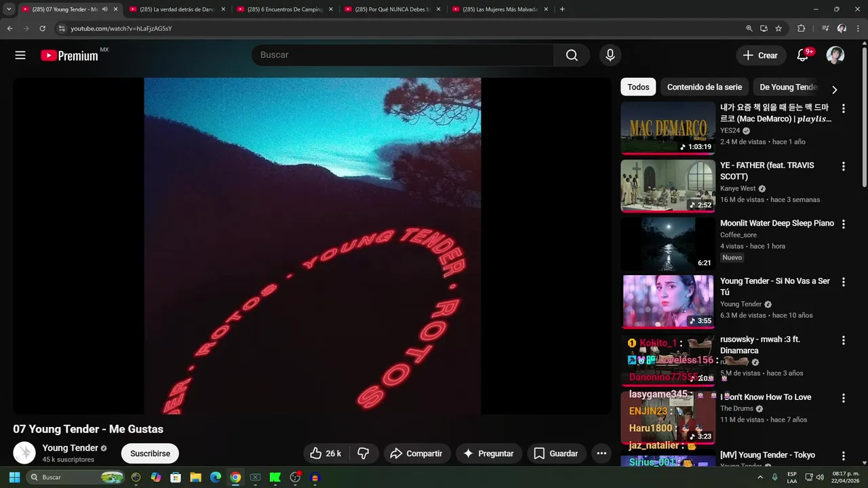This screenshot has height=488, width=868.
Task: Show next filter chips with arrow
Action: click(x=834, y=89)
